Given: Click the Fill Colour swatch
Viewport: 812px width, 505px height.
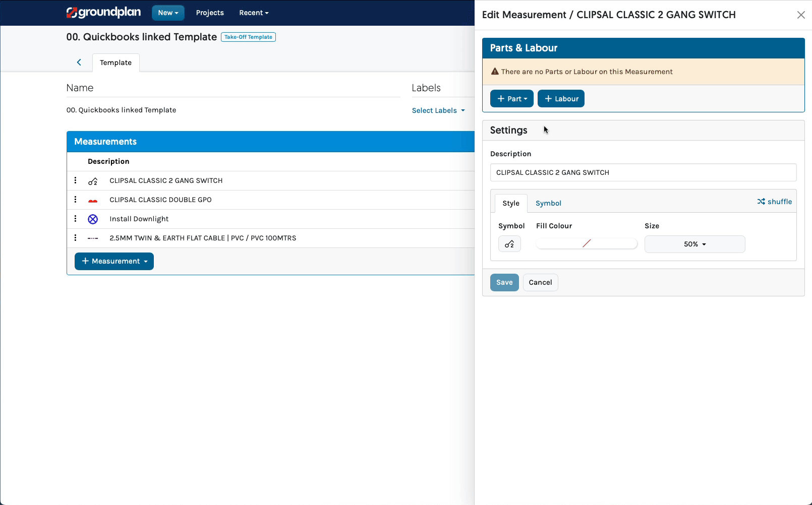Looking at the screenshot, I should click(587, 243).
